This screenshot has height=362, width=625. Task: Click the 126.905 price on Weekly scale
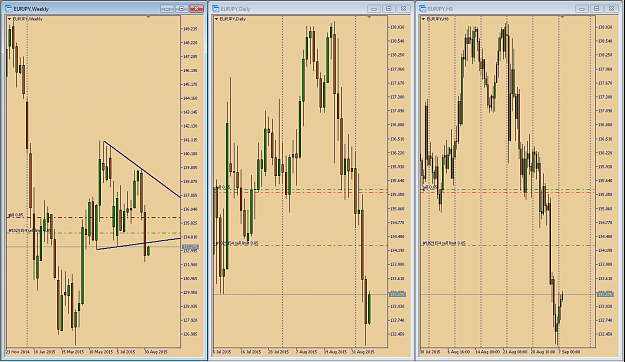[x=190, y=334]
